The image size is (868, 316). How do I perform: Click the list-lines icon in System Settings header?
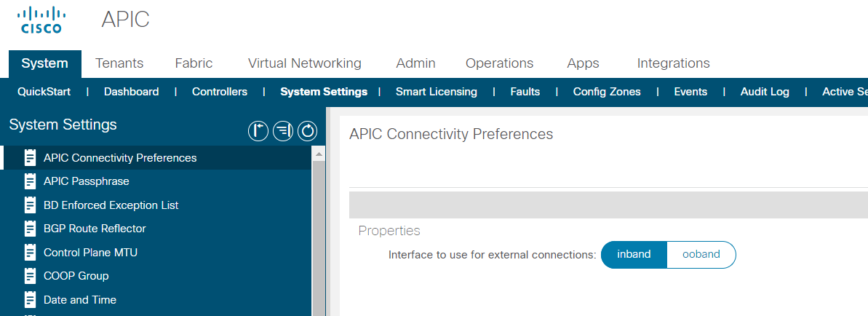283,131
